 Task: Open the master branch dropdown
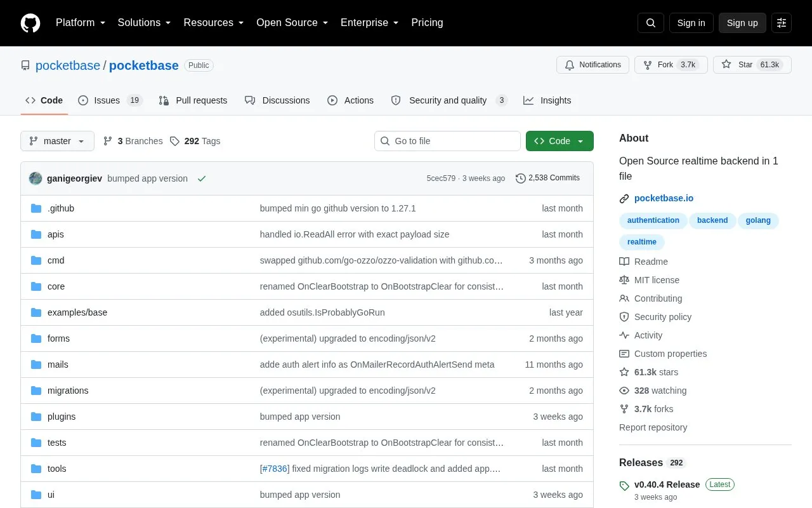pyautogui.click(x=57, y=141)
